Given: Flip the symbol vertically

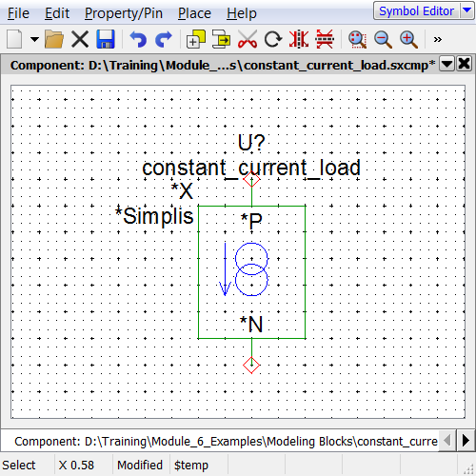Looking at the screenshot, I should click(325, 39).
